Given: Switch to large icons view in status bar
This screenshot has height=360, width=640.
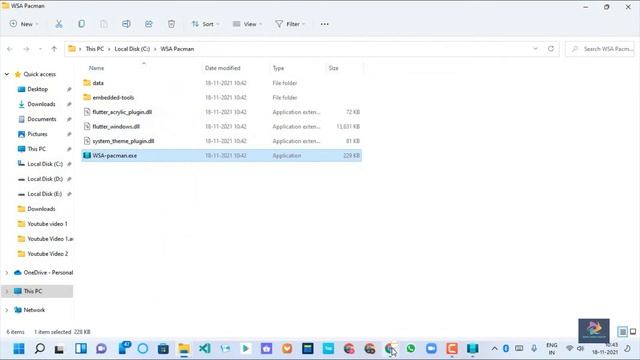Looking at the screenshot, I should point(633,332).
